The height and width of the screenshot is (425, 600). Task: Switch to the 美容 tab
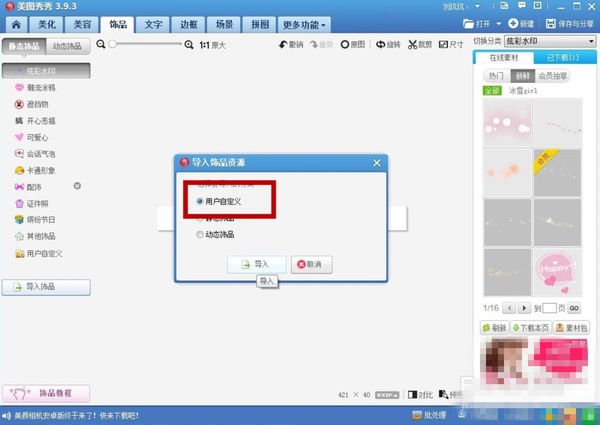tap(82, 25)
